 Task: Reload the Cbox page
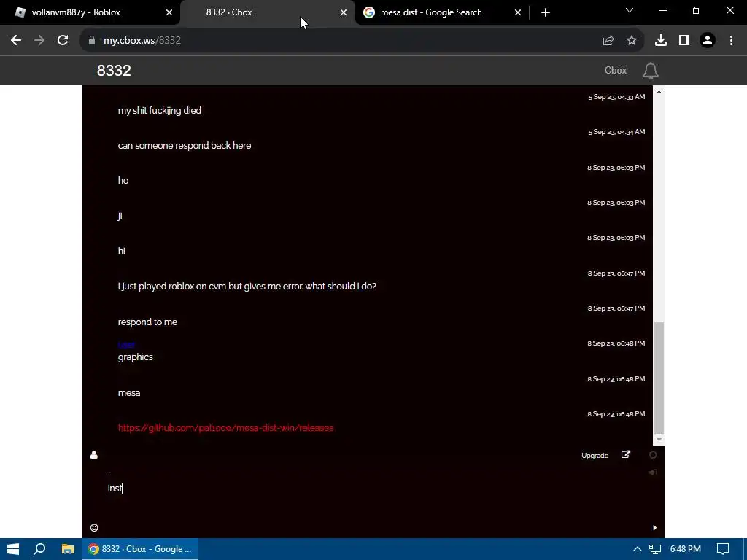pos(63,41)
